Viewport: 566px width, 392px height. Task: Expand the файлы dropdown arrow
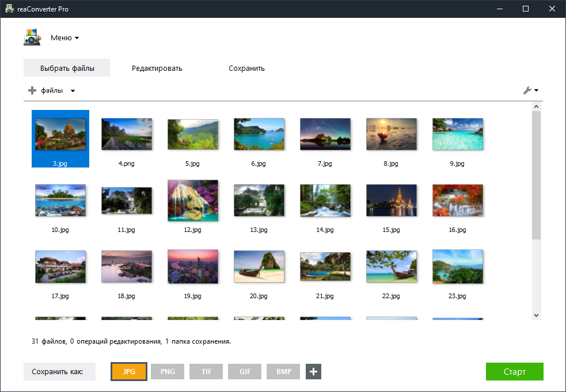click(x=73, y=91)
